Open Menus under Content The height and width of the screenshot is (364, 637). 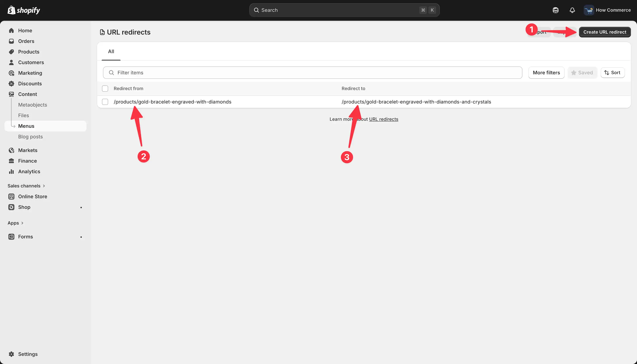click(46, 126)
